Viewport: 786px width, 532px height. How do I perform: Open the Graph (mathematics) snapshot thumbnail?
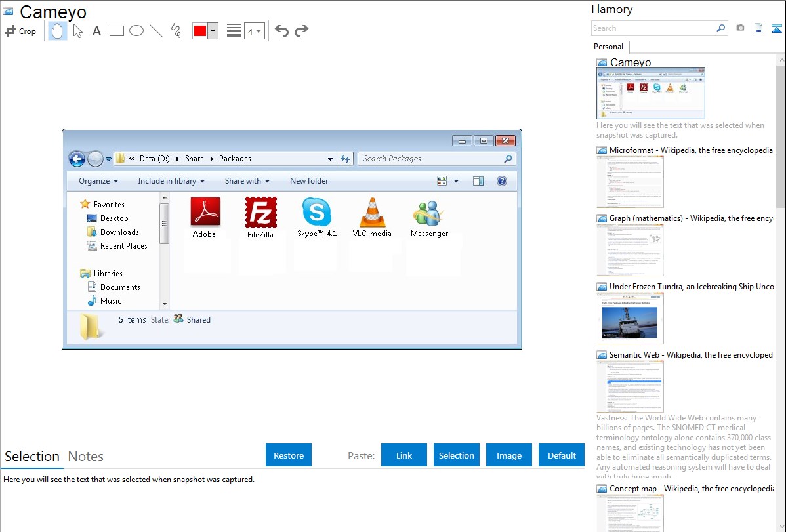click(x=630, y=250)
